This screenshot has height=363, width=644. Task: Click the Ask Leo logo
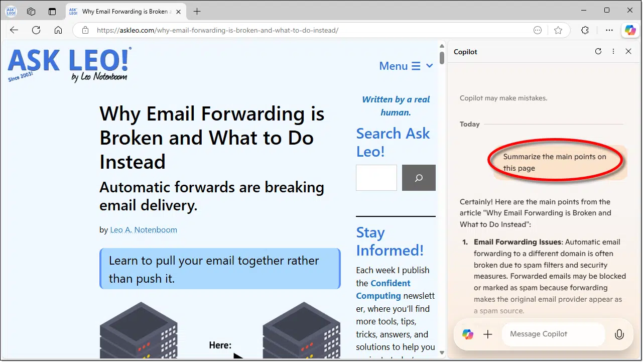point(69,64)
